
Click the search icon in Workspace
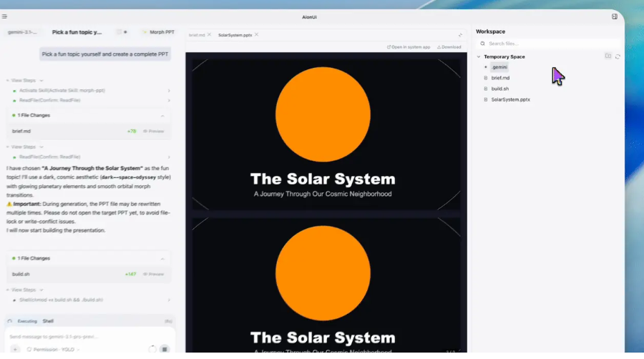(x=482, y=44)
